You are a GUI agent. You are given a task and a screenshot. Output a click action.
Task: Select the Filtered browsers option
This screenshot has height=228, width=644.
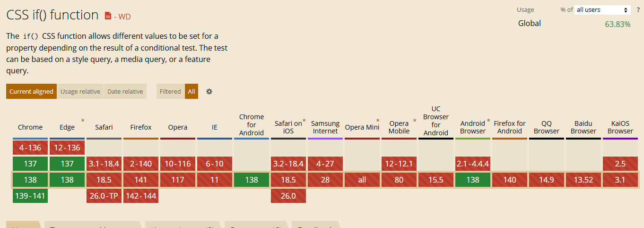[x=170, y=91]
